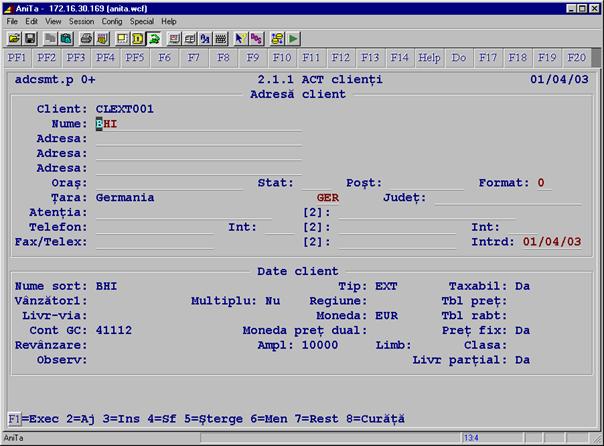This screenshot has height=446, width=604.
Task: Click the help pointer question icon
Action: tap(241, 38)
